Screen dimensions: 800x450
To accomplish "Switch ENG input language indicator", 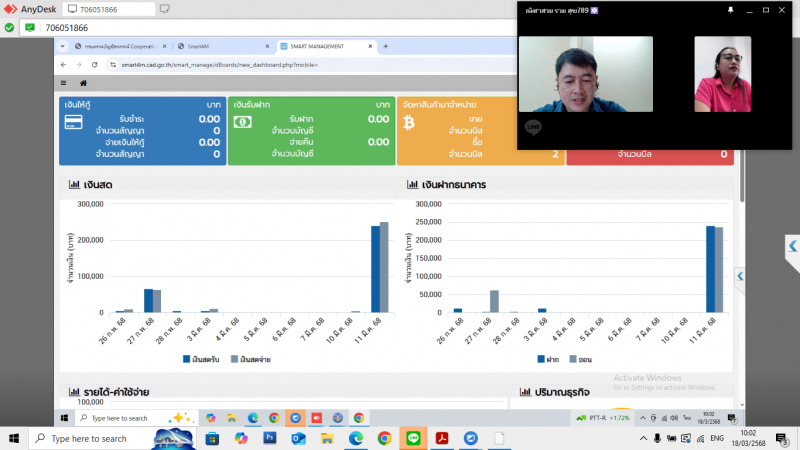I will (x=717, y=438).
